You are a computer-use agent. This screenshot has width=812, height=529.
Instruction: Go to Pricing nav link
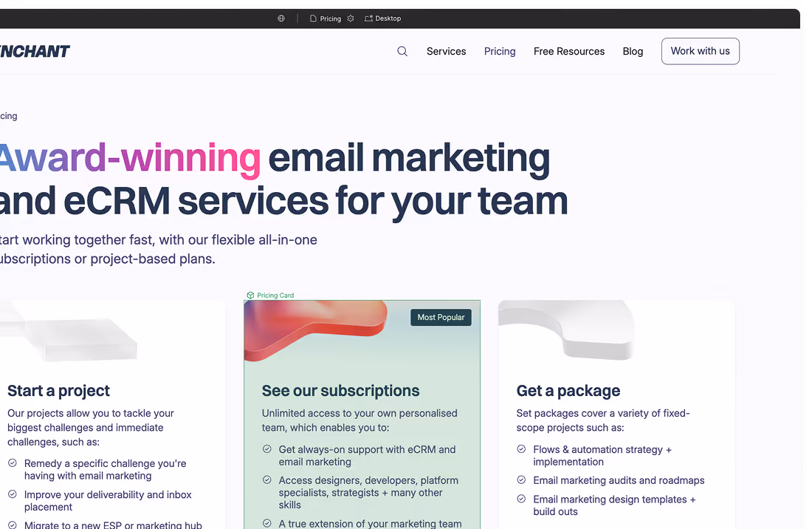tap(500, 51)
